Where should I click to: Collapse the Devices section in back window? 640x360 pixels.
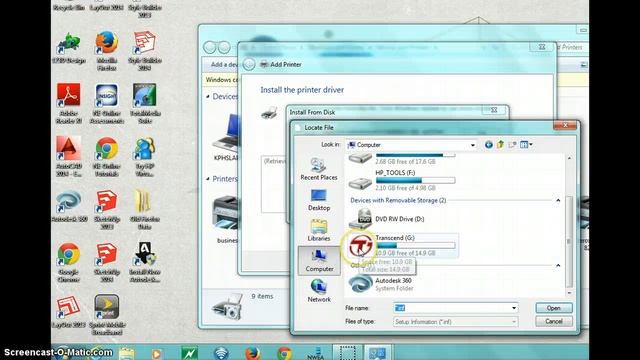tap(208, 97)
